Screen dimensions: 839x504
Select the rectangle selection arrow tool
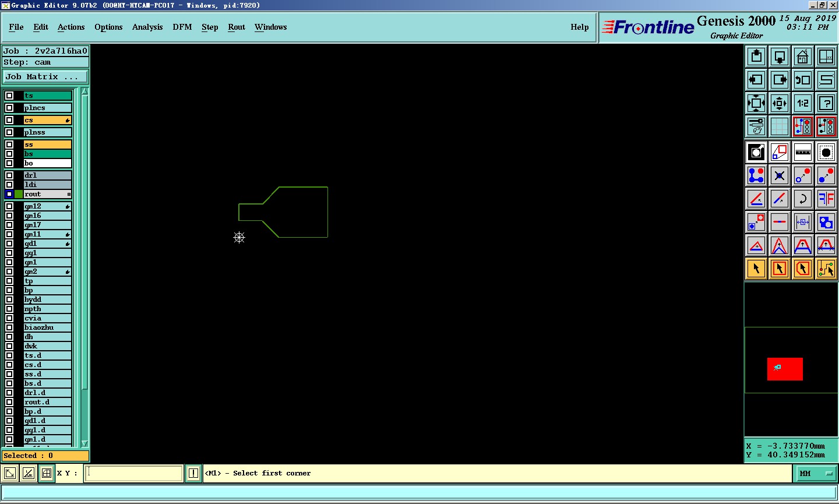coord(780,269)
